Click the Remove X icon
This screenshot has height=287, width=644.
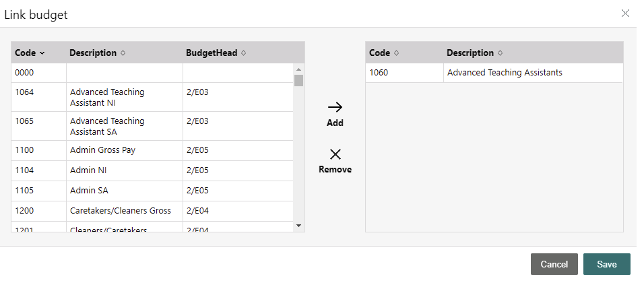[x=335, y=154]
